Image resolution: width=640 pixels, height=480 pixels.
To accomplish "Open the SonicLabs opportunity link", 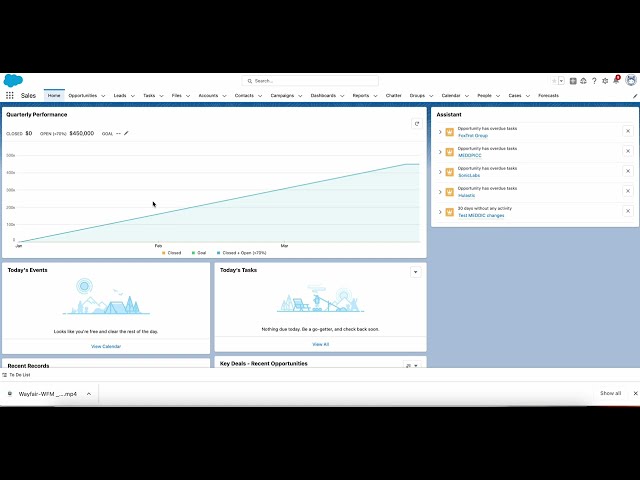I will [x=469, y=176].
